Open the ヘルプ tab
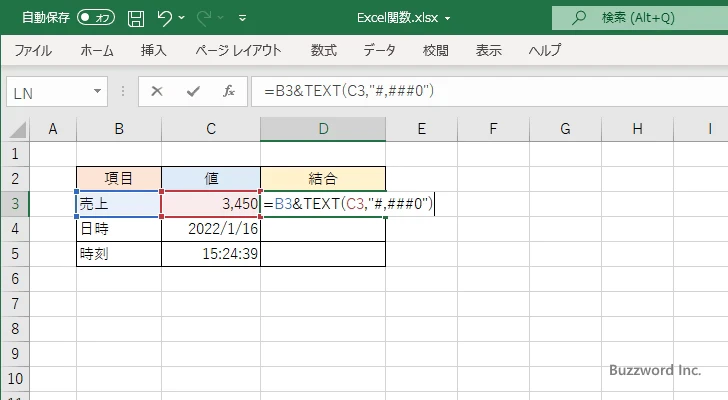The height and width of the screenshot is (400, 728). pyautogui.click(x=545, y=50)
